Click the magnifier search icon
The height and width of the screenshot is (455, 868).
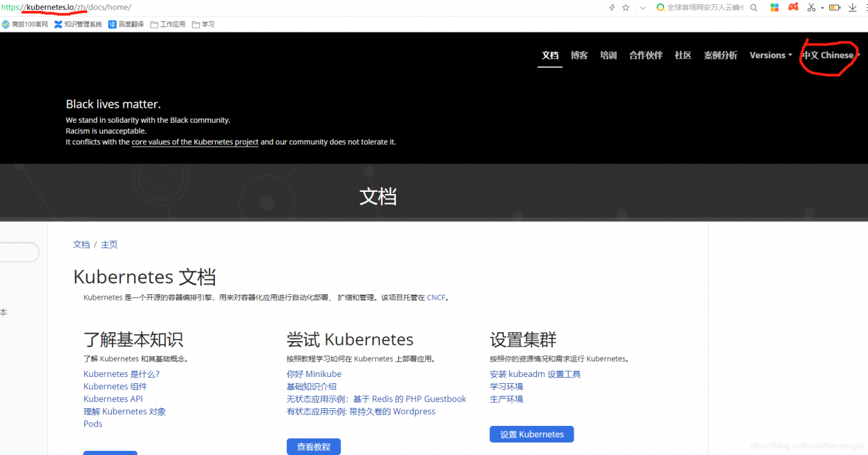pos(753,7)
